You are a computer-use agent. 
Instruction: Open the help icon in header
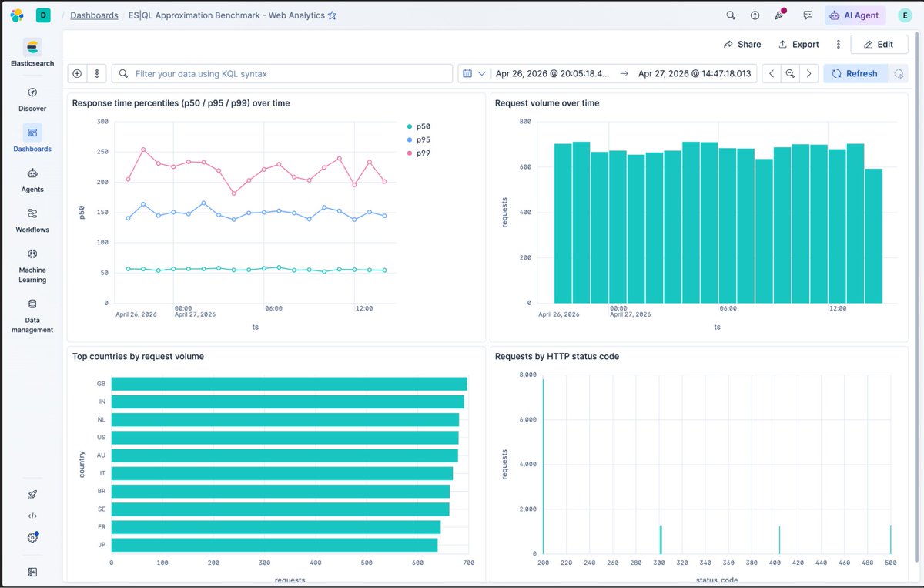[x=755, y=15]
